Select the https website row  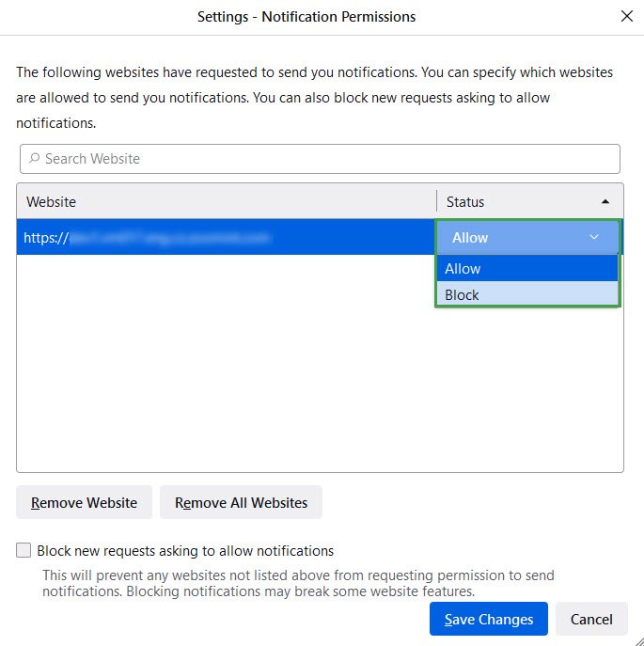coord(226,238)
